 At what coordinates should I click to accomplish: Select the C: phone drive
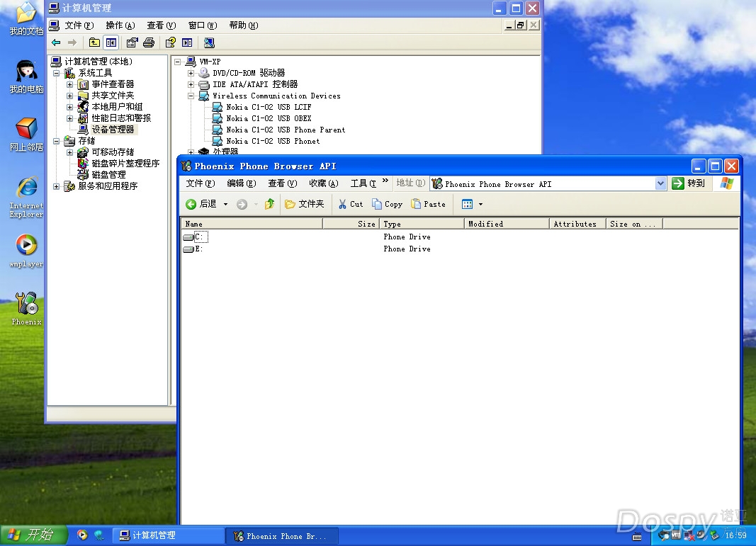[195, 237]
